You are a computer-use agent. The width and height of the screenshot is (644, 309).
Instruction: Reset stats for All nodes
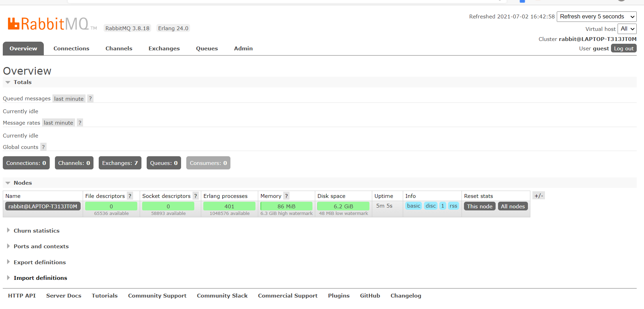[x=513, y=206]
